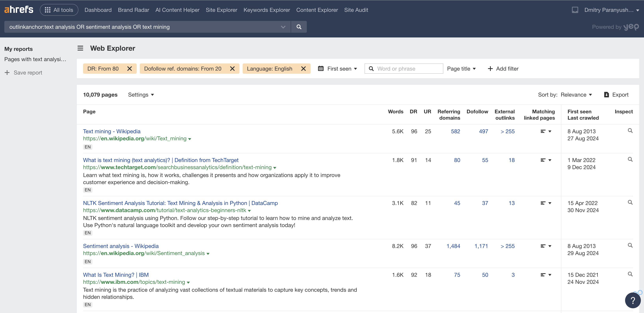Open the Settings dropdown
The height and width of the screenshot is (313, 644).
[141, 95]
